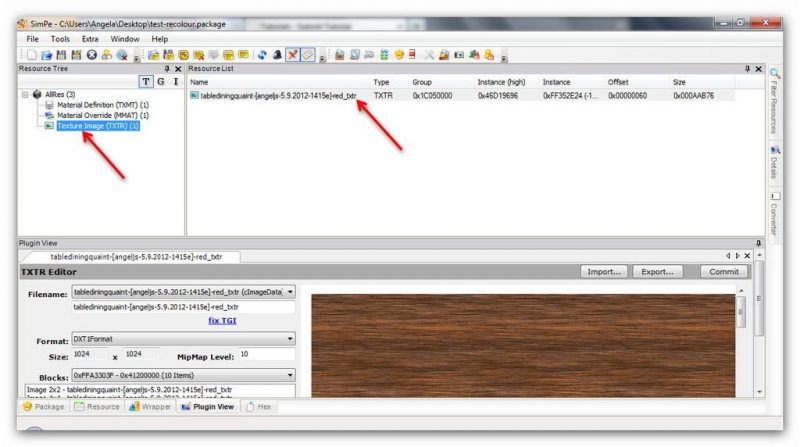Image resolution: width=800 pixels, height=447 pixels.
Task: Open the Extra menu
Action: (x=90, y=39)
